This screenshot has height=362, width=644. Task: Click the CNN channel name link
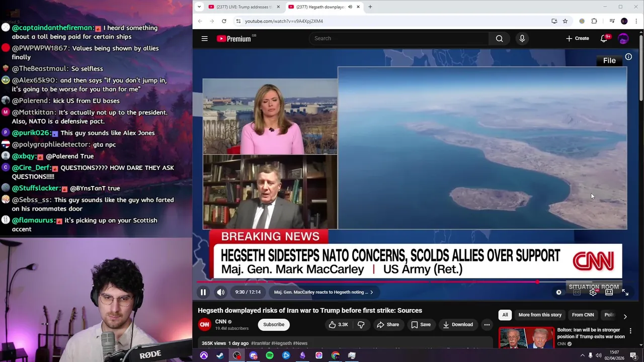click(x=221, y=322)
